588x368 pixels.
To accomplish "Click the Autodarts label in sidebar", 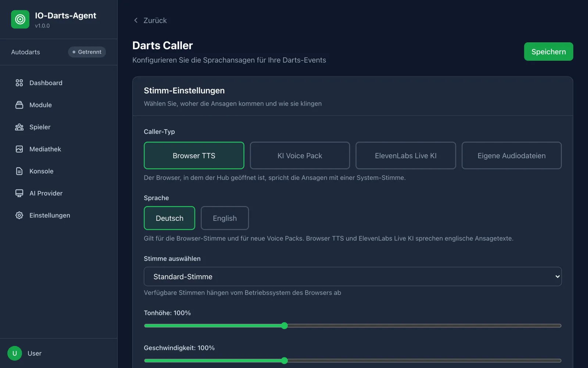I will click(25, 52).
